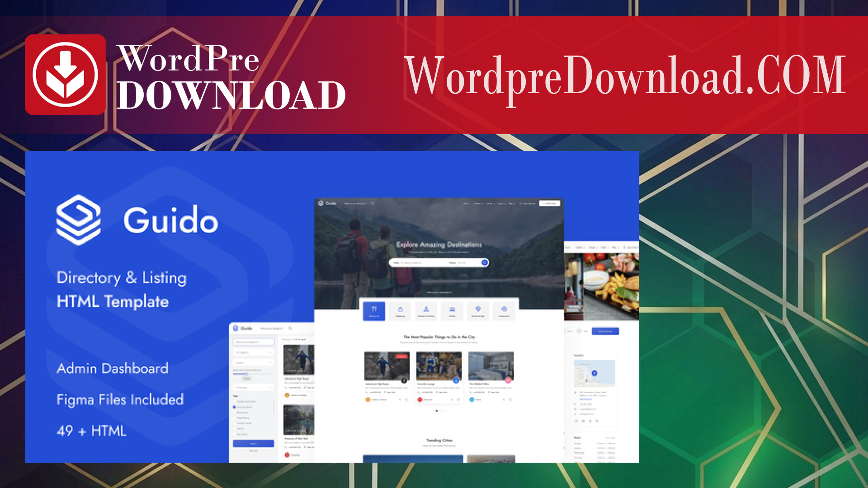Open the Location dropdown in filter sidebar

[254, 362]
